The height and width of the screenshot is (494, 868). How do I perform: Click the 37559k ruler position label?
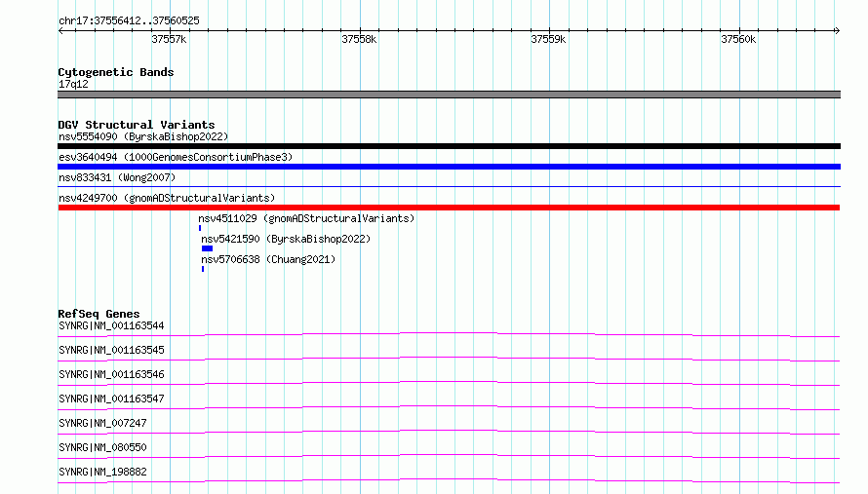(x=548, y=39)
